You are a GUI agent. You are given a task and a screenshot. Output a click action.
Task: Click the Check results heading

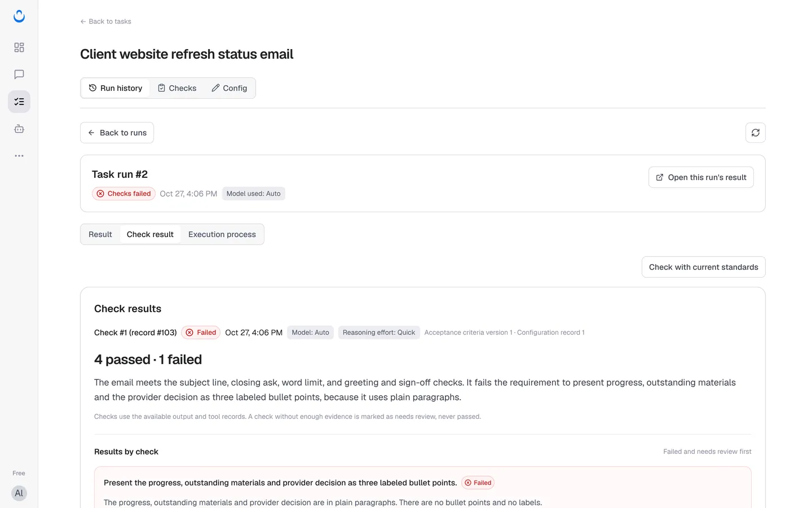(127, 309)
